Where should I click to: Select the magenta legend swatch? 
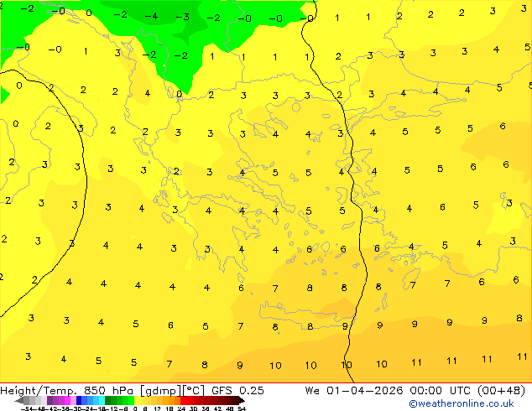click(x=67, y=400)
